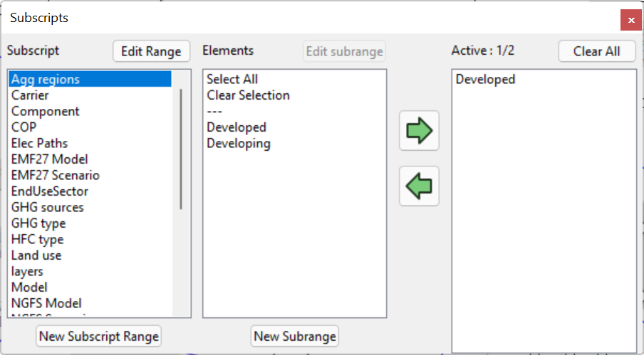644x355 pixels.
Task: Select the Land use subscript
Action: coord(36,255)
